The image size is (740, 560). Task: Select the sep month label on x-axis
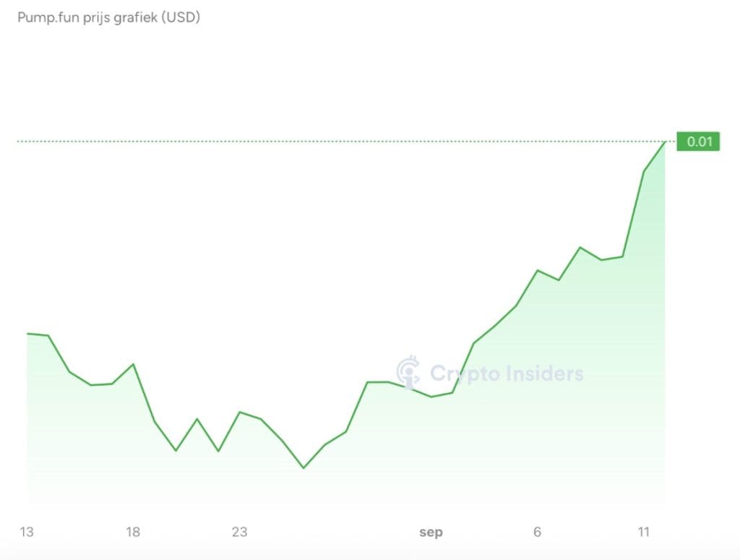coord(431,533)
